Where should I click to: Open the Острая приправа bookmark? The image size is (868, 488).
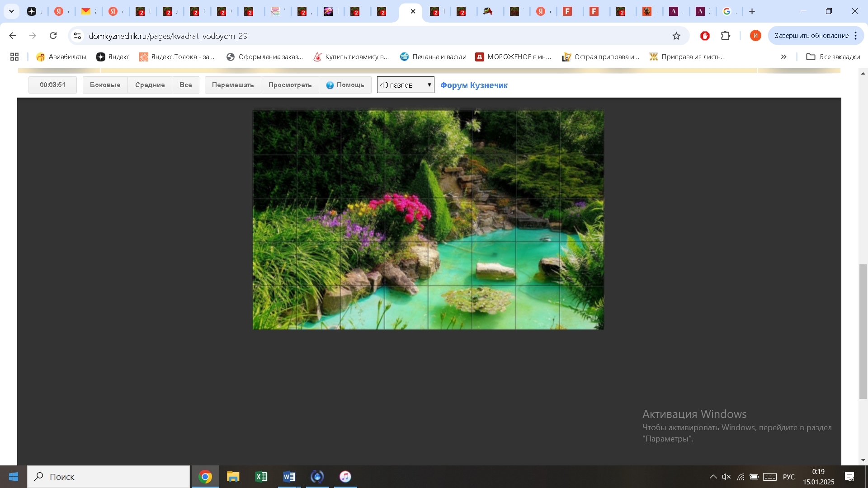pos(601,56)
